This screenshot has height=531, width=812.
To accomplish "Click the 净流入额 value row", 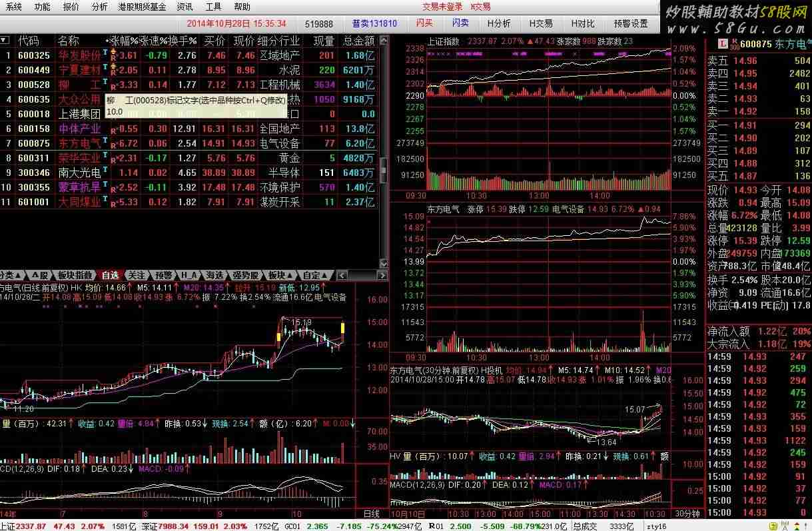I will click(x=759, y=331).
